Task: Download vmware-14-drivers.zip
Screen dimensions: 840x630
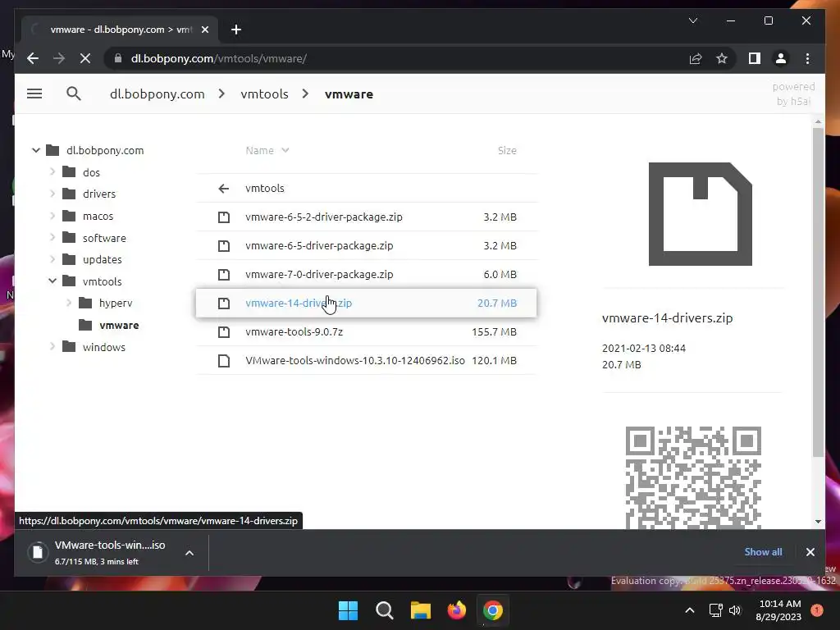Action: (367, 304)
